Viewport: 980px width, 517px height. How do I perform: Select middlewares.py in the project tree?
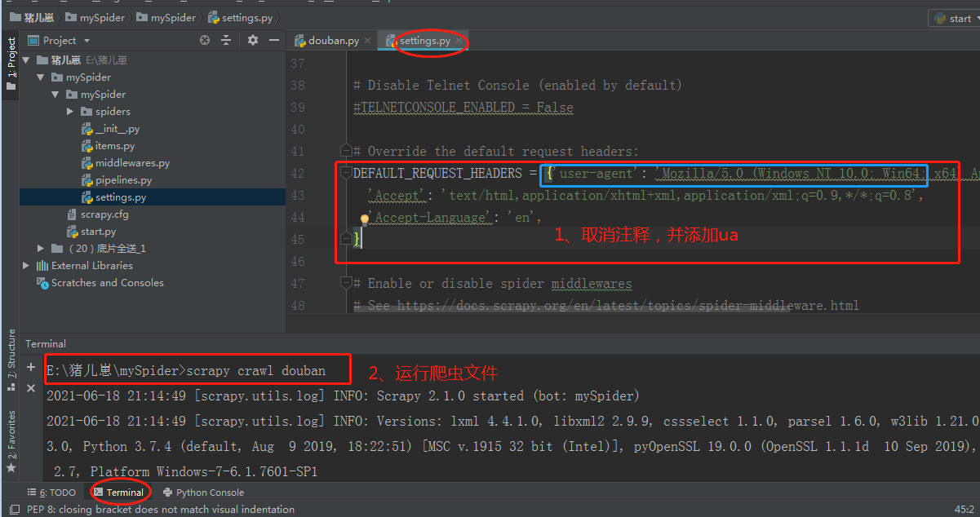click(132, 163)
